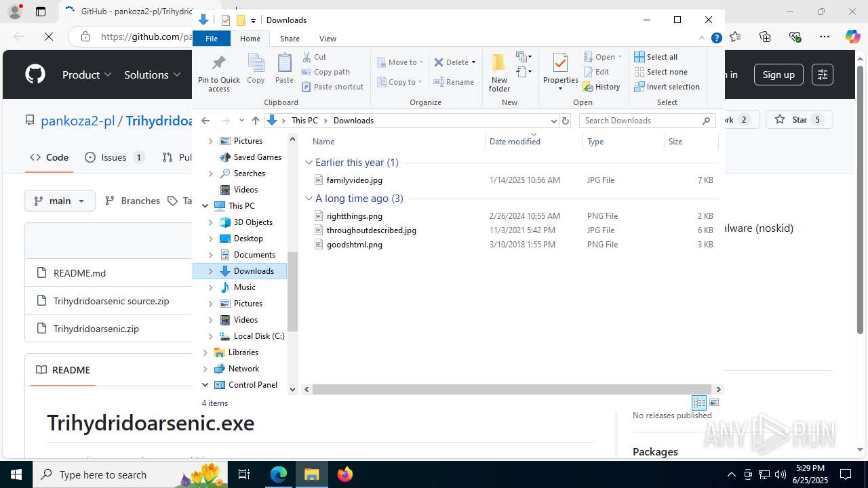Click the Edit command in Open group
The height and width of the screenshot is (488, 868).
(x=596, y=72)
